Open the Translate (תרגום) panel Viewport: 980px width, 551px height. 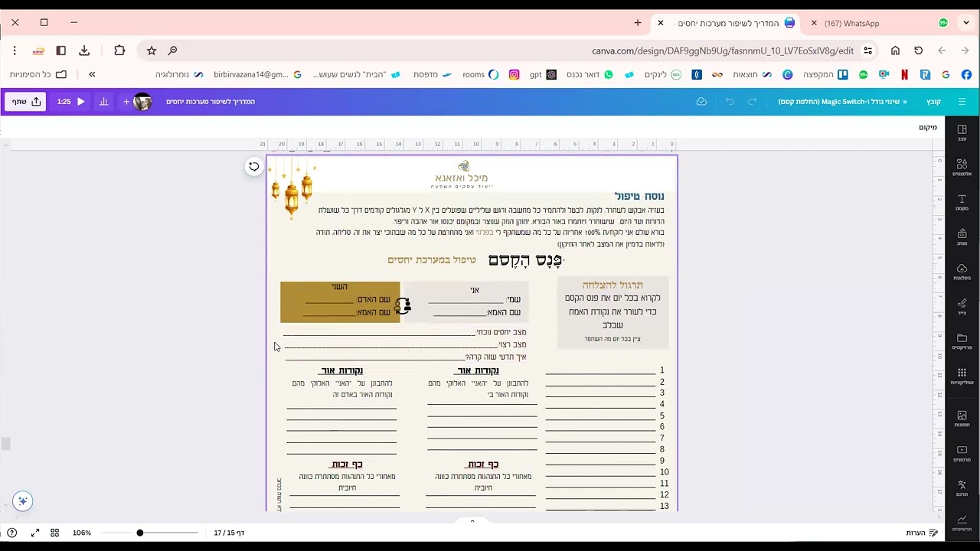tap(962, 489)
